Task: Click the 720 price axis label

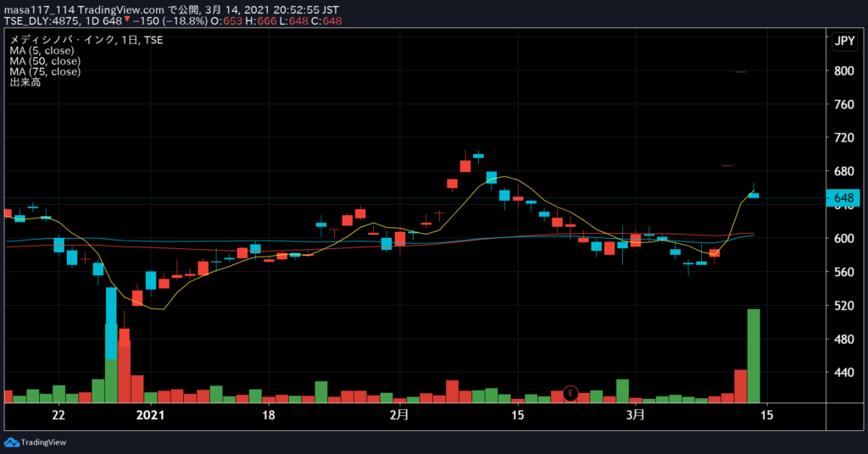Action: click(843, 138)
